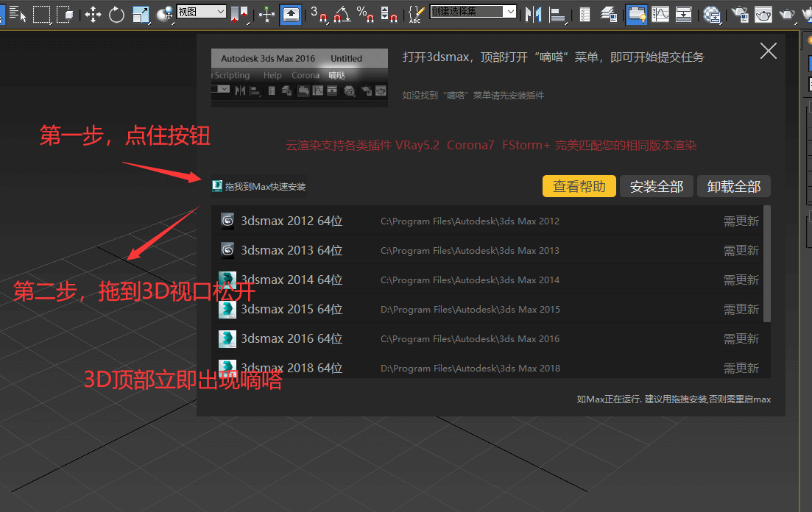Select the 3dsmax 2012 64位 row
This screenshot has height=512, width=812.
click(487, 221)
